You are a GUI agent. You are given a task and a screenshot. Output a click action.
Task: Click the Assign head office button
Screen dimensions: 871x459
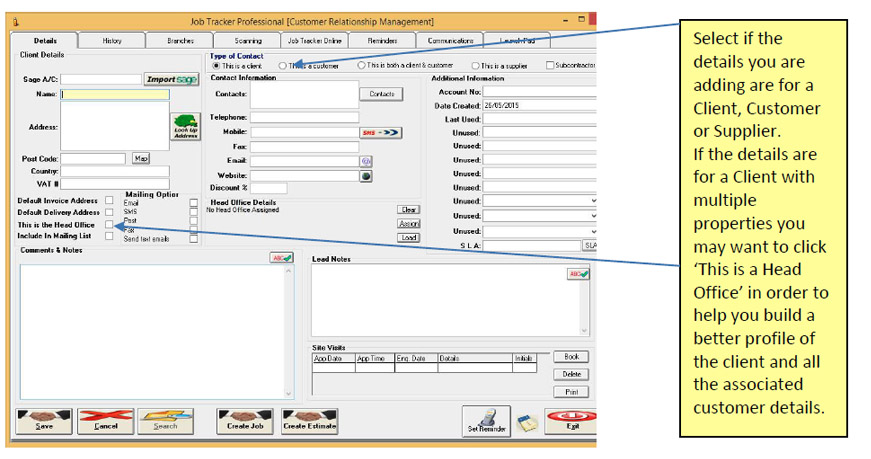[x=409, y=223]
